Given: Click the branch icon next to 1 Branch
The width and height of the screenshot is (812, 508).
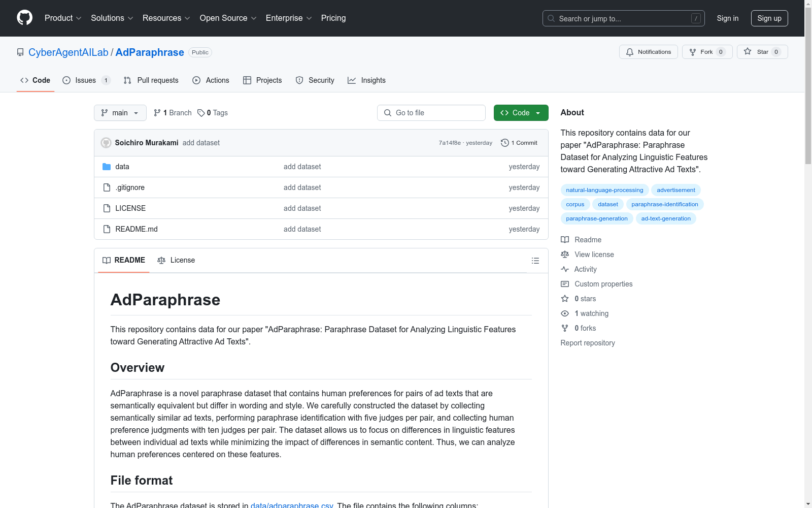Looking at the screenshot, I should pyautogui.click(x=157, y=113).
